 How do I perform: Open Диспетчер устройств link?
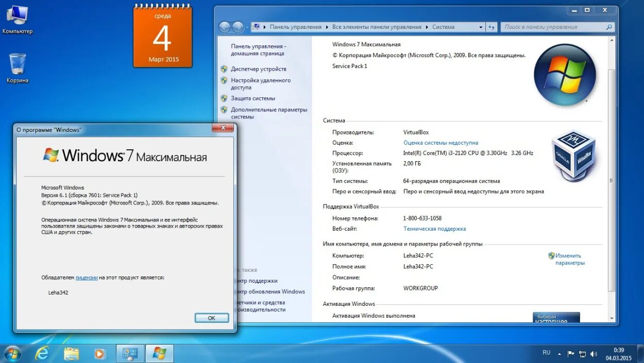coord(259,69)
